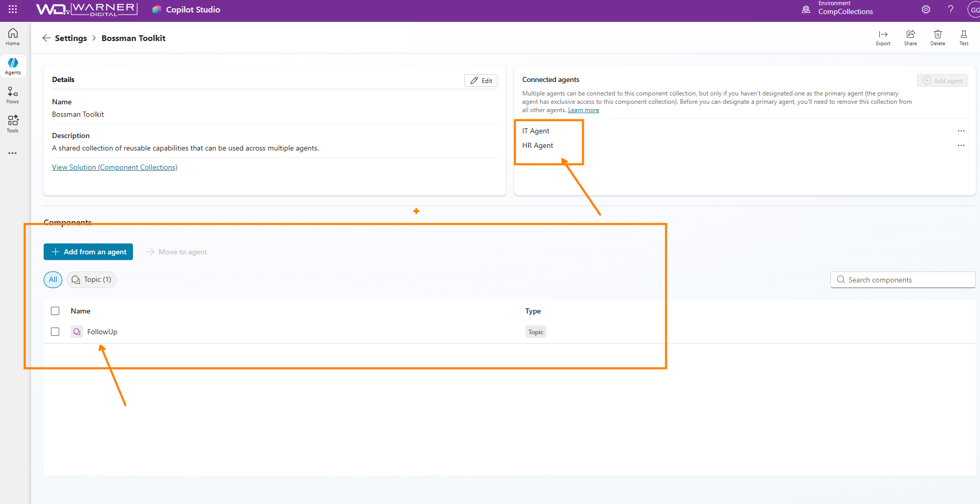The width and height of the screenshot is (980, 504).
Task: Click the Share icon
Action: [910, 37]
